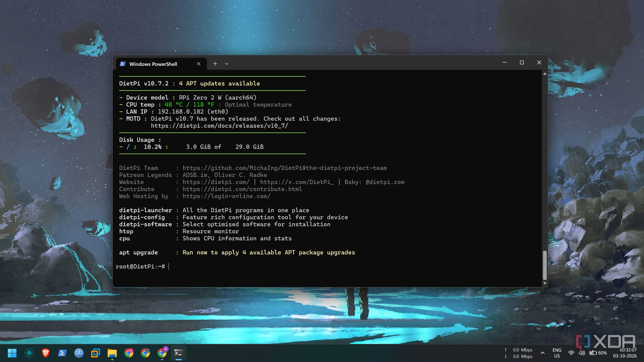The image size is (644, 362).
Task: Click the dietpi.com/contribute.html URL
Action: (242, 189)
